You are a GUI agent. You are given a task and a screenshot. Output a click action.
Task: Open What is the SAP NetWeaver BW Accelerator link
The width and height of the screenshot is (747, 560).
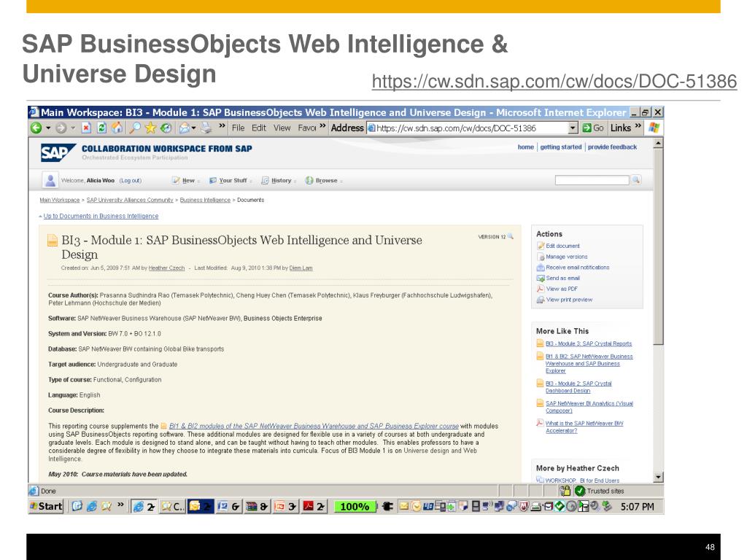[x=584, y=427]
